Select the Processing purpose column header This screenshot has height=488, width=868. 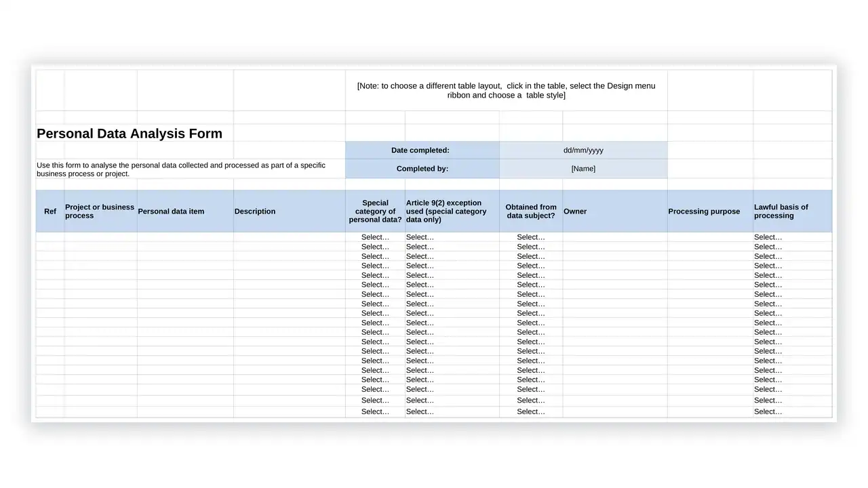click(710, 211)
